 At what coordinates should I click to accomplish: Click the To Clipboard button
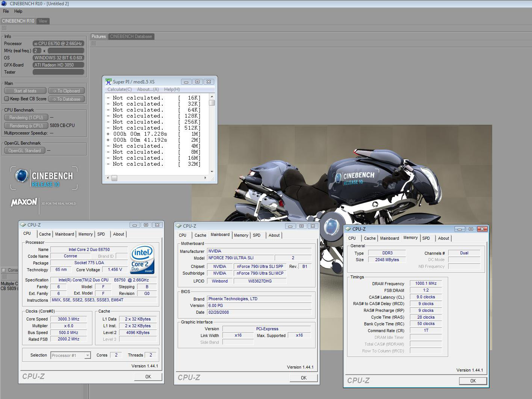[x=66, y=91]
